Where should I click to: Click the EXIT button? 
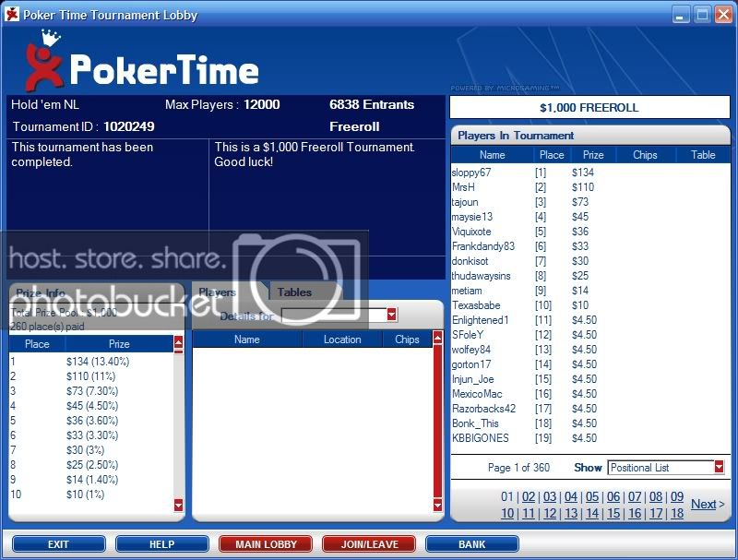point(58,544)
